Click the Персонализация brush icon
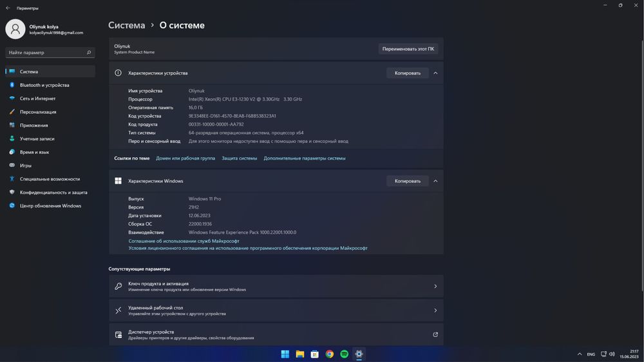Viewport: 644px width, 362px height. (12, 112)
